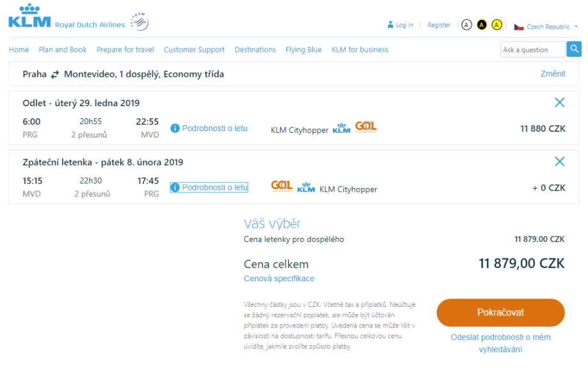The image size is (588, 369).
Task: Click the Ask a question field
Action: [x=532, y=50]
